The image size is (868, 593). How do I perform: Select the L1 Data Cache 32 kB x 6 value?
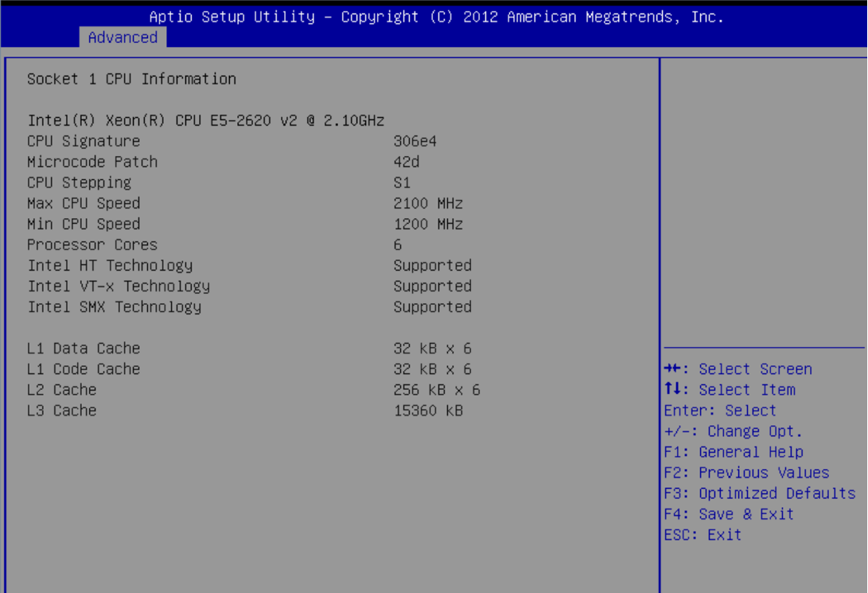pyautogui.click(x=432, y=349)
